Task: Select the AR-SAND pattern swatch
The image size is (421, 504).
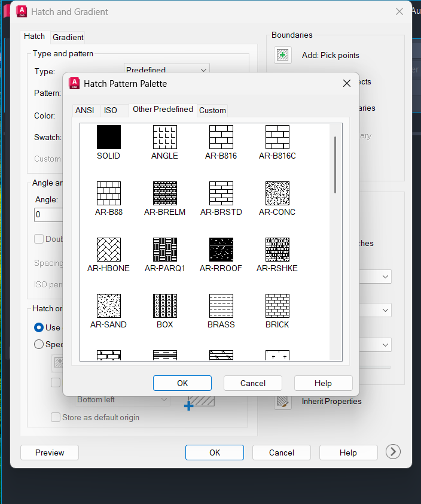Action: point(109,306)
